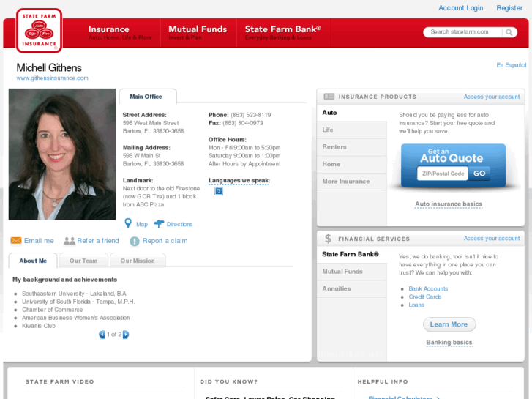Click the refer a friend people icon
The width and height of the screenshot is (532, 399).
tap(70, 241)
